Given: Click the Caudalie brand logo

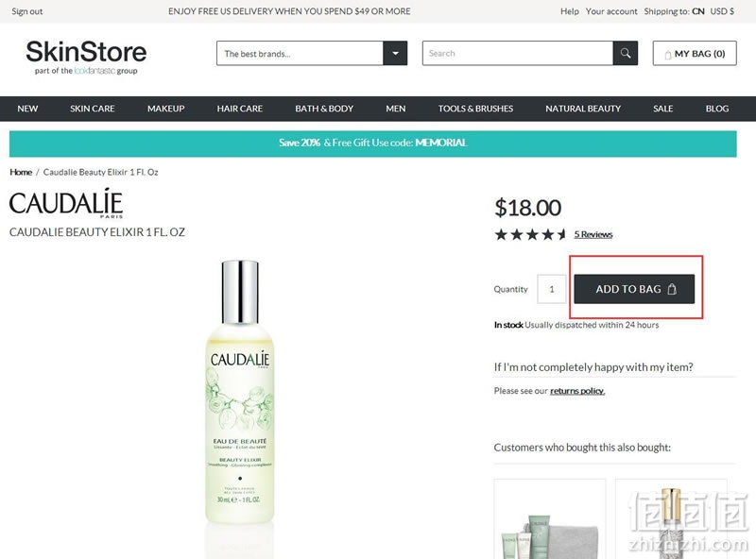Looking at the screenshot, I should pyautogui.click(x=66, y=203).
